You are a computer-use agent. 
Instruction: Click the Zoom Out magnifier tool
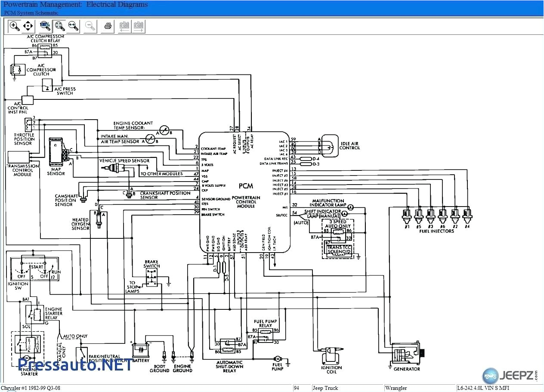pos(90,26)
